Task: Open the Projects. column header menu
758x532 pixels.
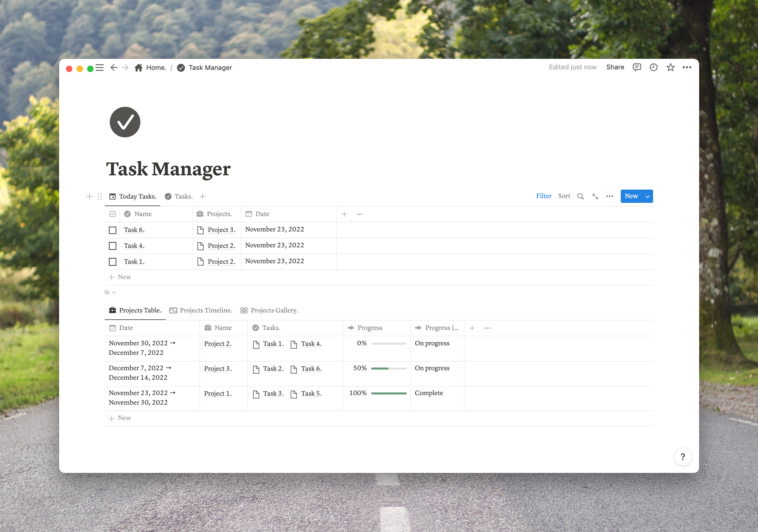Action: 216,214
